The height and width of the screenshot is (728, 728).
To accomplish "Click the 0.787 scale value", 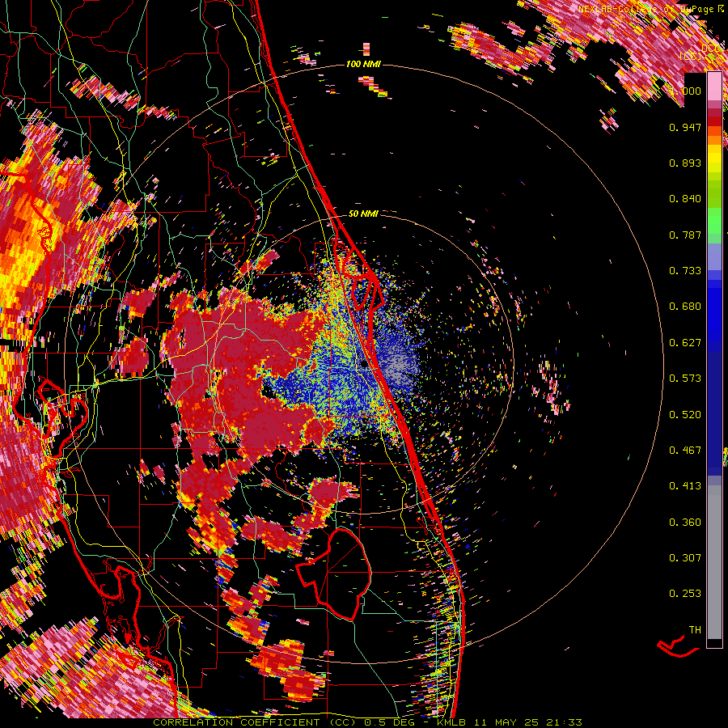I will [x=685, y=235].
